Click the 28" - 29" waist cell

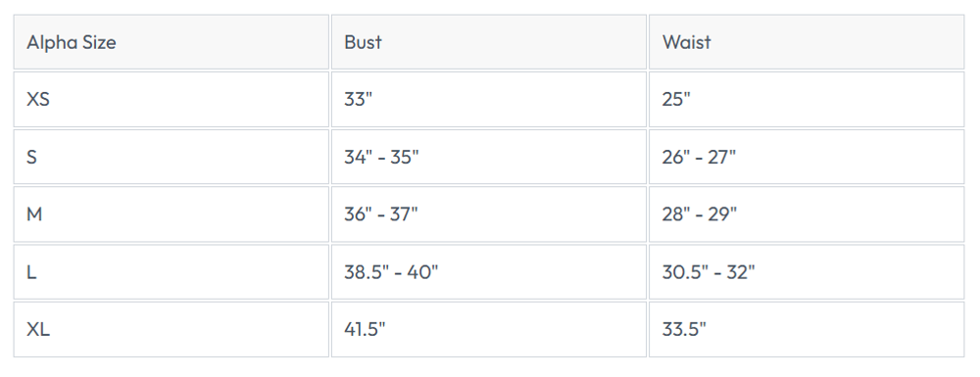tap(807, 214)
